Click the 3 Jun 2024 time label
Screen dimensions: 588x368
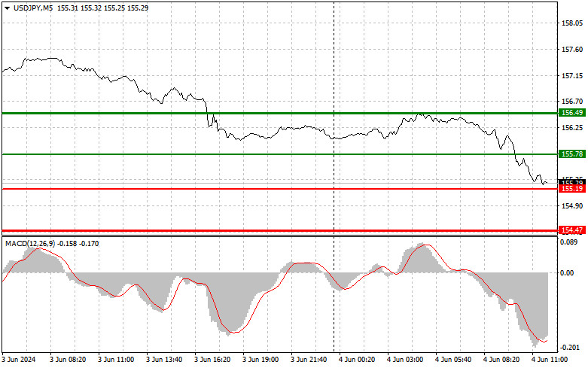(x=19, y=360)
